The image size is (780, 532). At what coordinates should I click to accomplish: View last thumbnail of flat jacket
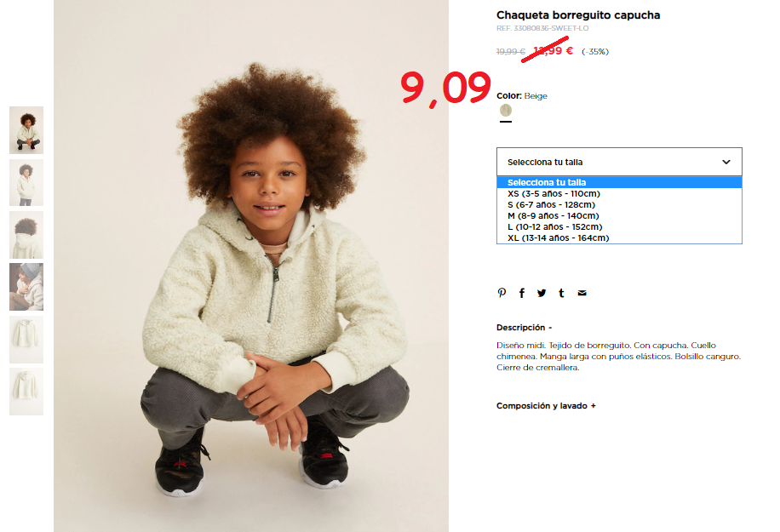26,392
